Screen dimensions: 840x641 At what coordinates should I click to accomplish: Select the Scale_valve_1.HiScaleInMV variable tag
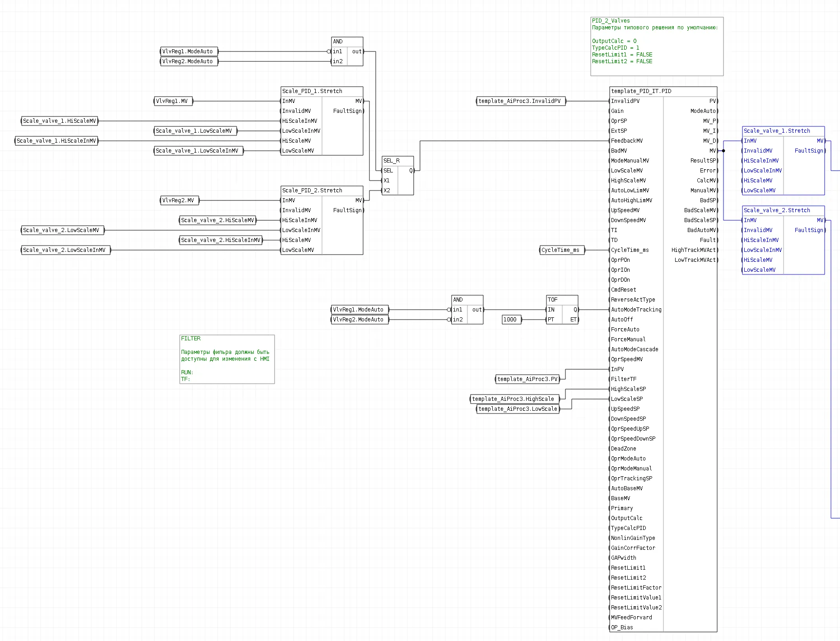[56, 141]
